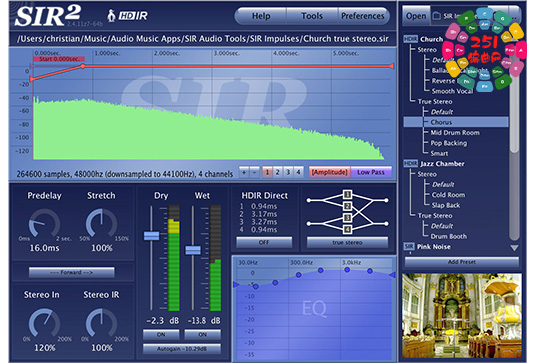Screen dimensions: 535x363
Task: Open the Preferences menu
Action: point(363,16)
